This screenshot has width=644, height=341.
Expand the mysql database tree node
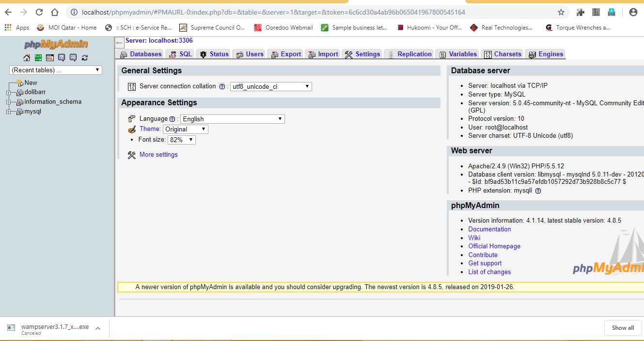(x=8, y=112)
